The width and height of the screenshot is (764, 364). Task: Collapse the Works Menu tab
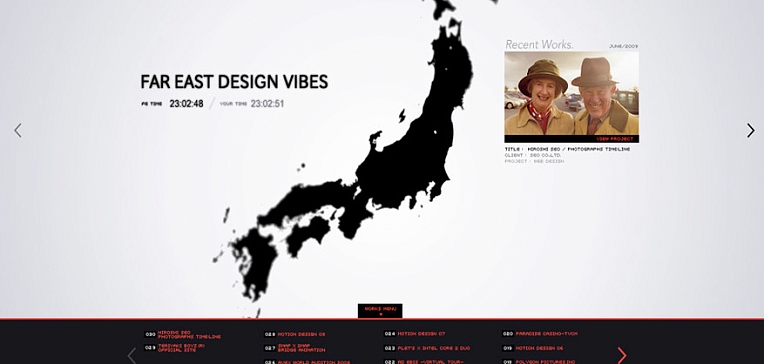click(380, 311)
